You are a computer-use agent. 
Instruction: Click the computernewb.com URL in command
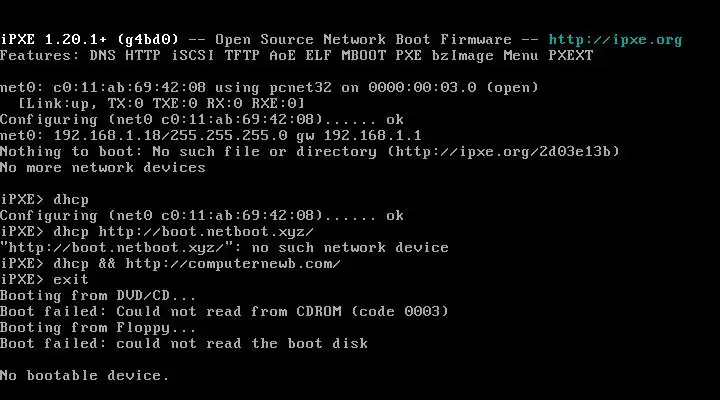coord(233,264)
